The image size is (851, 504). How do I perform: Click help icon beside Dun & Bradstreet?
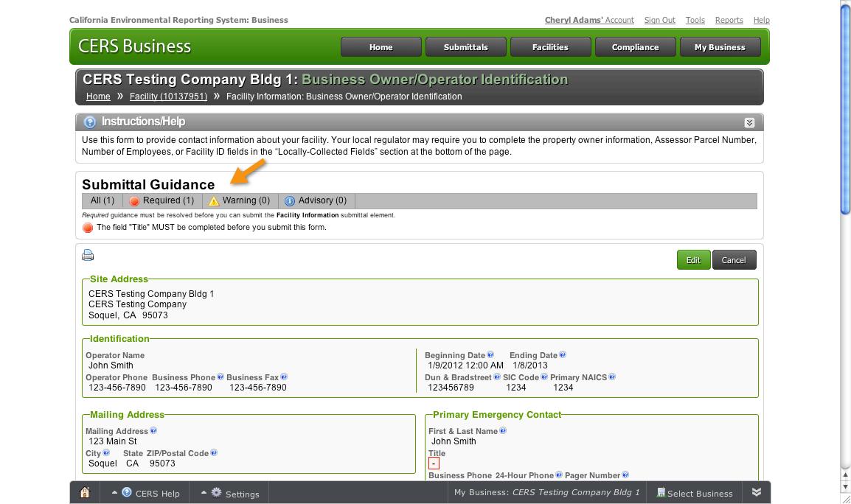coord(496,377)
